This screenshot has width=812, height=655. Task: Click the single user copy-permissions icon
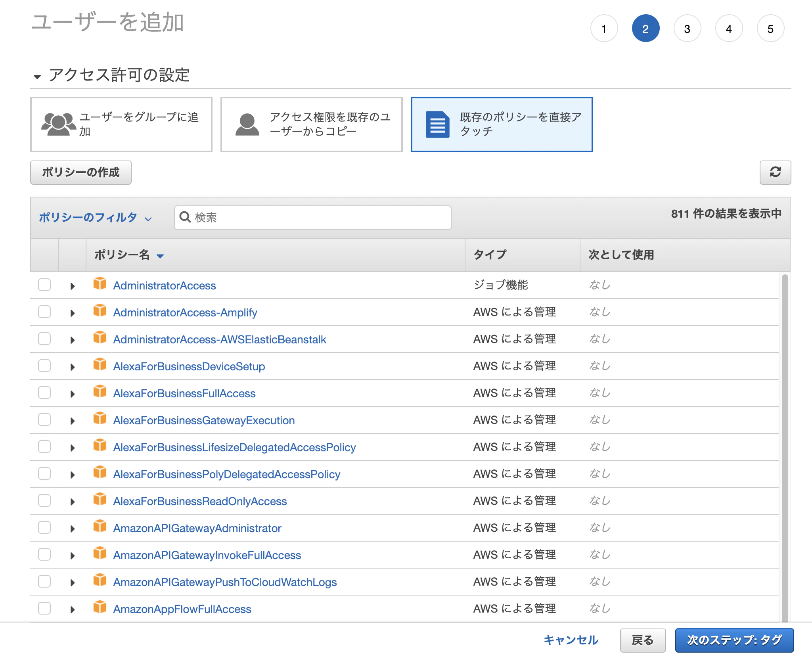(247, 124)
